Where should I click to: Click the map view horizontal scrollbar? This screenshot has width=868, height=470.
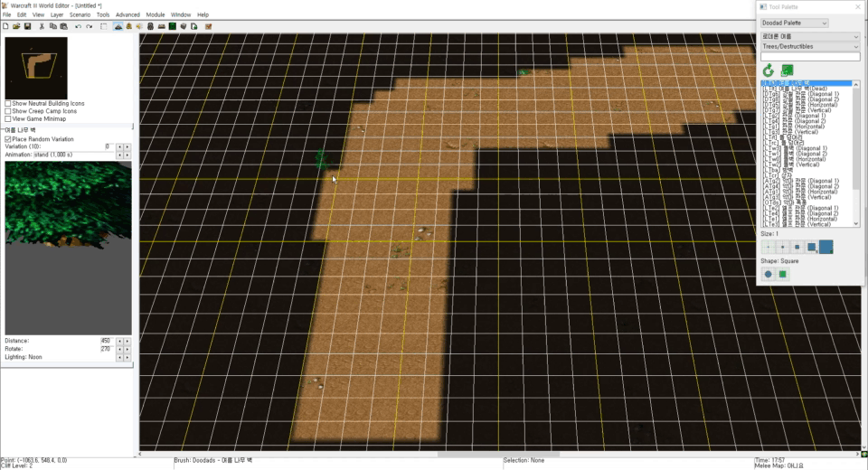point(498,455)
